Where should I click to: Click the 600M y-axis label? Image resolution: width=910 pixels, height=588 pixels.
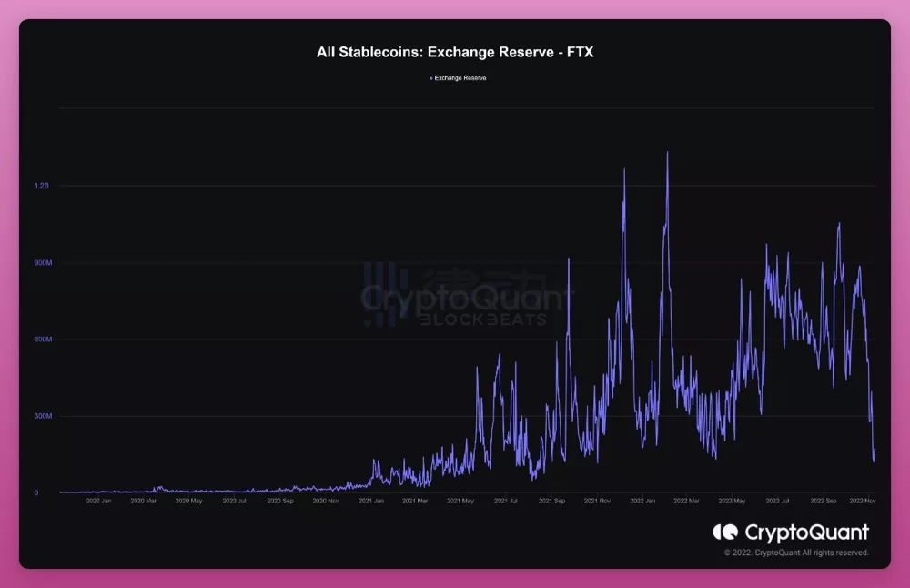click(x=43, y=340)
